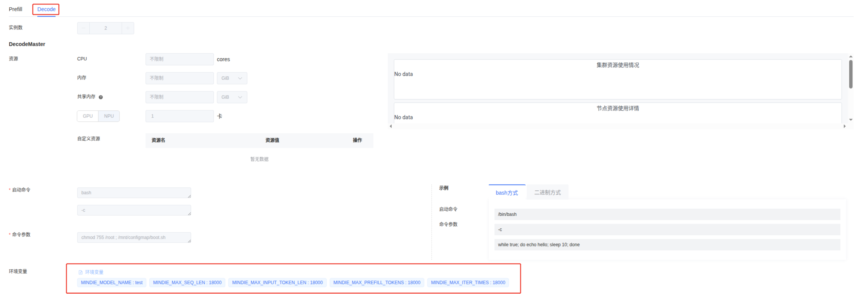Image resolution: width=868 pixels, height=294 pixels.
Task: Select the NPU option
Action: click(109, 116)
